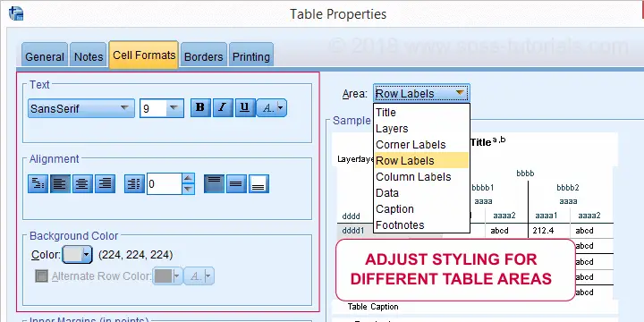Choose Corner Labels from Area list

click(422, 145)
